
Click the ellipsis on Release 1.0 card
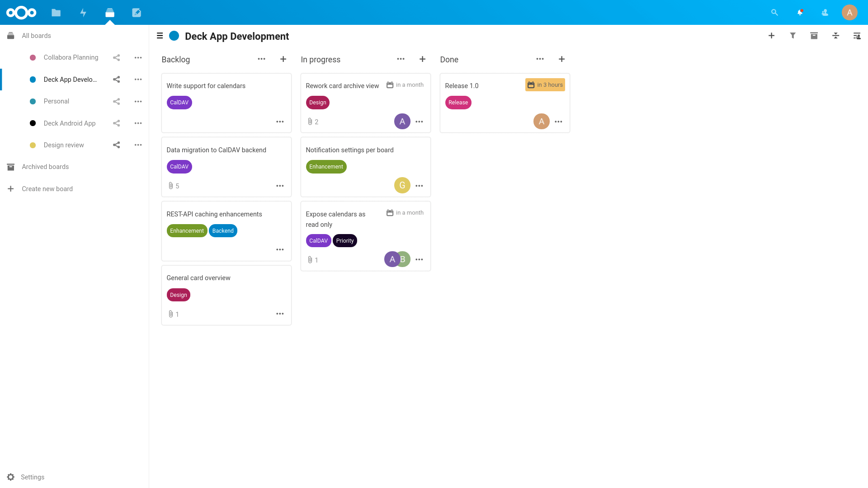point(558,122)
